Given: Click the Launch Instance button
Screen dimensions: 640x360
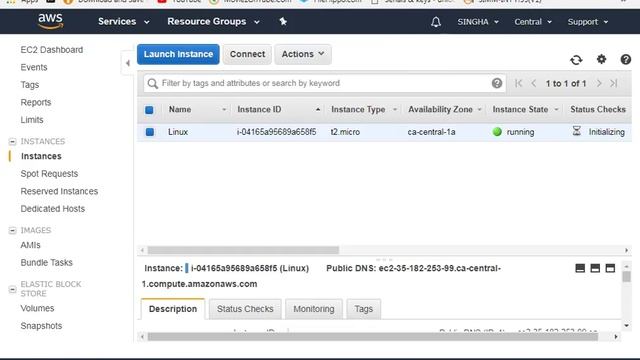Looking at the screenshot, I should (x=178, y=54).
